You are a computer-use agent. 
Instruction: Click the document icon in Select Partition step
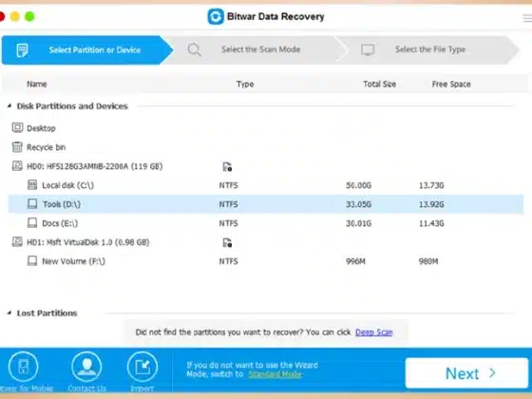pos(22,50)
